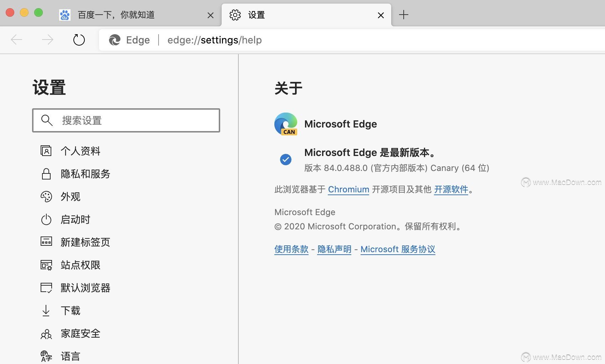
Task: Click the 2020 Microsoft Corporation copyright text
Action: click(368, 227)
